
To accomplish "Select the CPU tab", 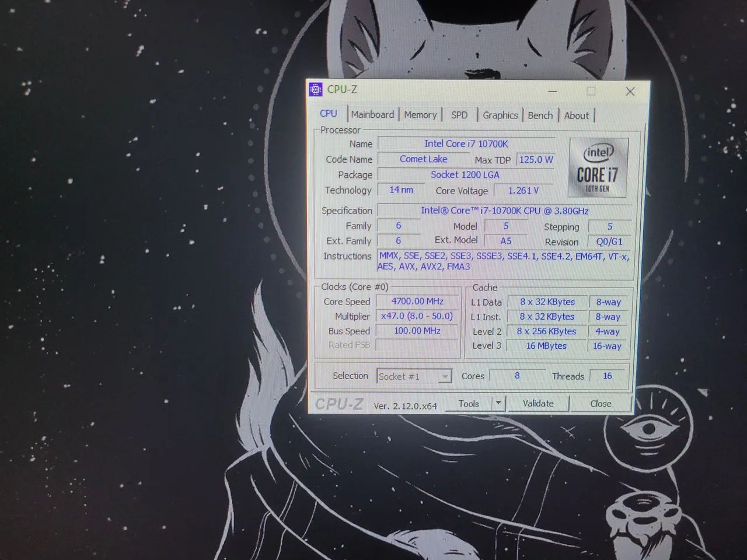I will tap(329, 114).
